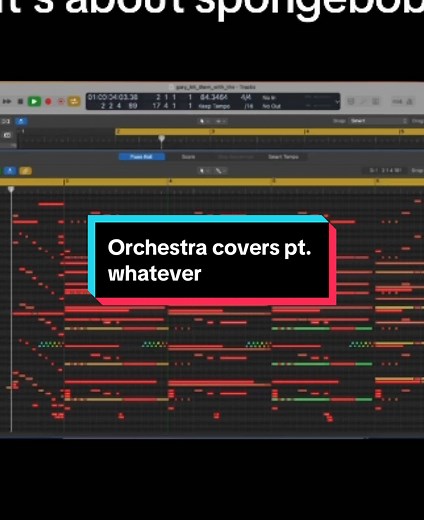Image resolution: width=424 pixels, height=520 pixels.
Task: Open Piano Roll pencil tool menu
Action: [x=220, y=171]
